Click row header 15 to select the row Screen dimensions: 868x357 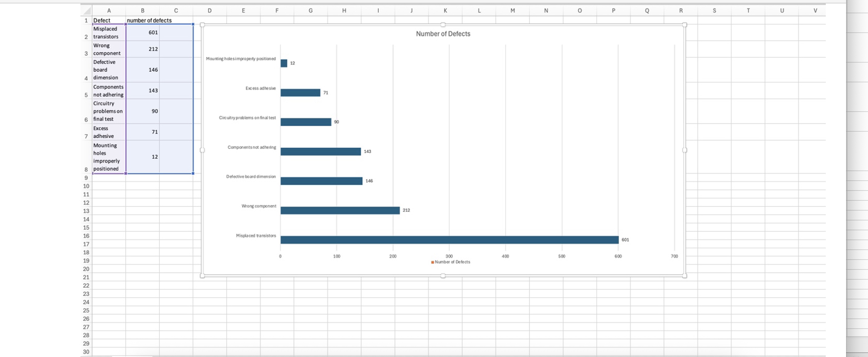pyautogui.click(x=86, y=228)
